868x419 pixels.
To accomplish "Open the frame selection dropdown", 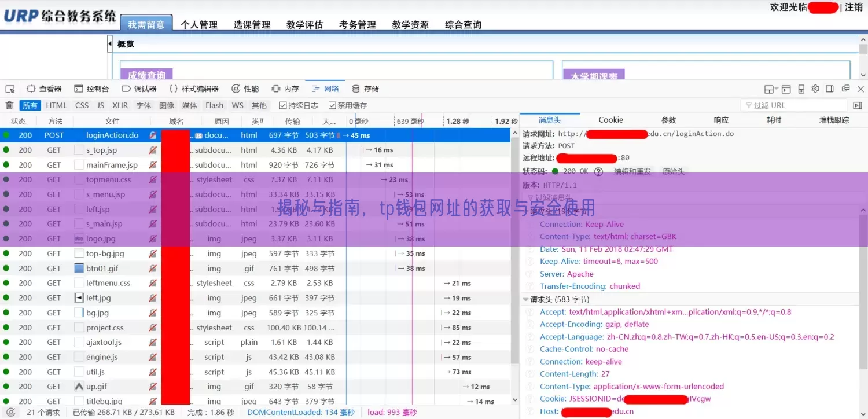I will click(770, 89).
